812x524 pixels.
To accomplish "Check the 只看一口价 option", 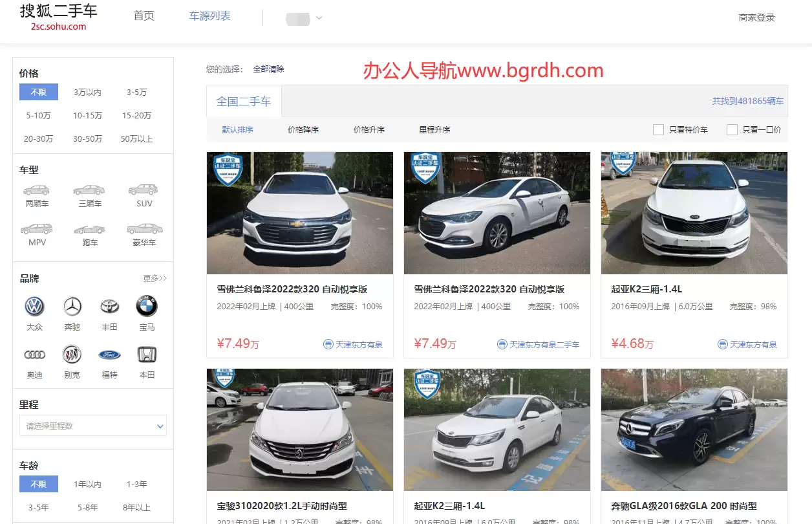I will tap(731, 129).
